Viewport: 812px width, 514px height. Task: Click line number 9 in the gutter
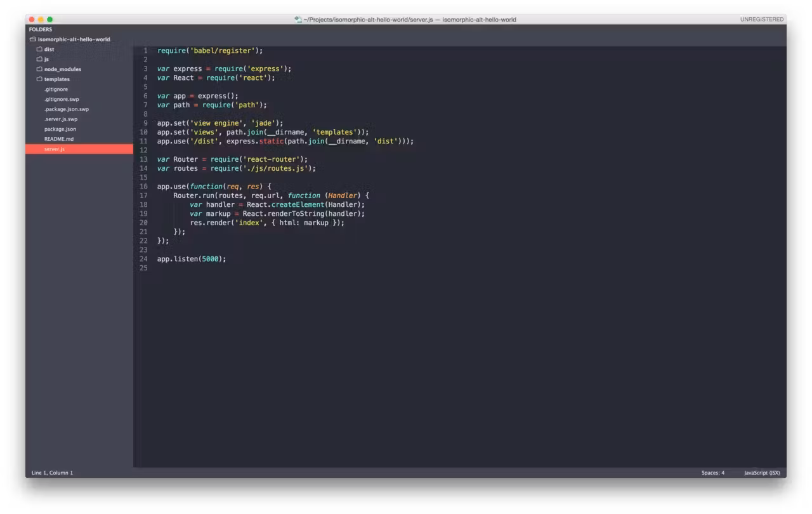145,123
